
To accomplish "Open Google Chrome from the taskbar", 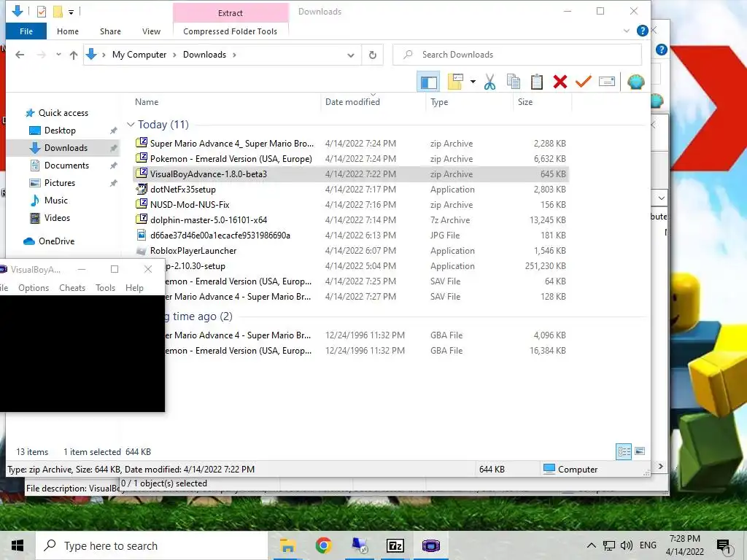I will coord(323,545).
